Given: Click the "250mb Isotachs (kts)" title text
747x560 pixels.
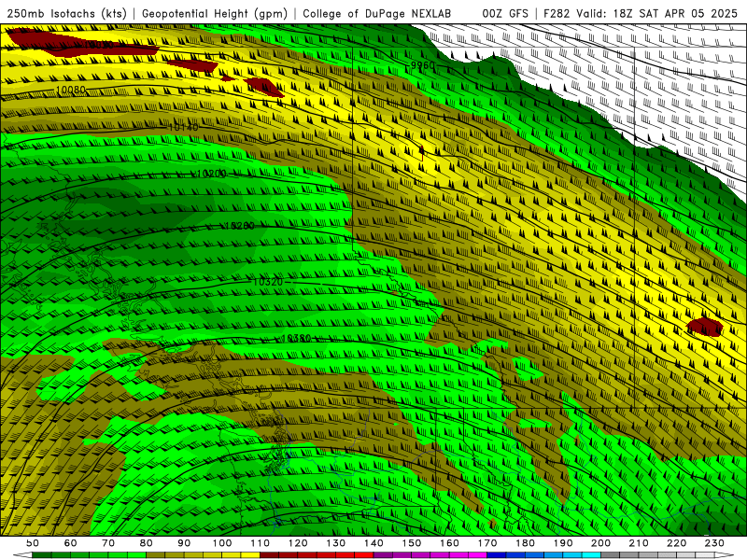Looking at the screenshot, I should (x=67, y=13).
